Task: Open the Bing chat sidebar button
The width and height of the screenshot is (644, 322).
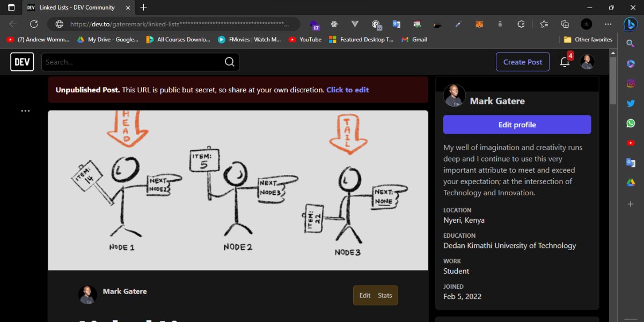Action: 631,24
